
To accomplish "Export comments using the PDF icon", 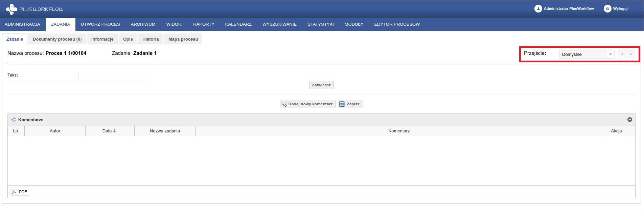I will coord(15,192).
